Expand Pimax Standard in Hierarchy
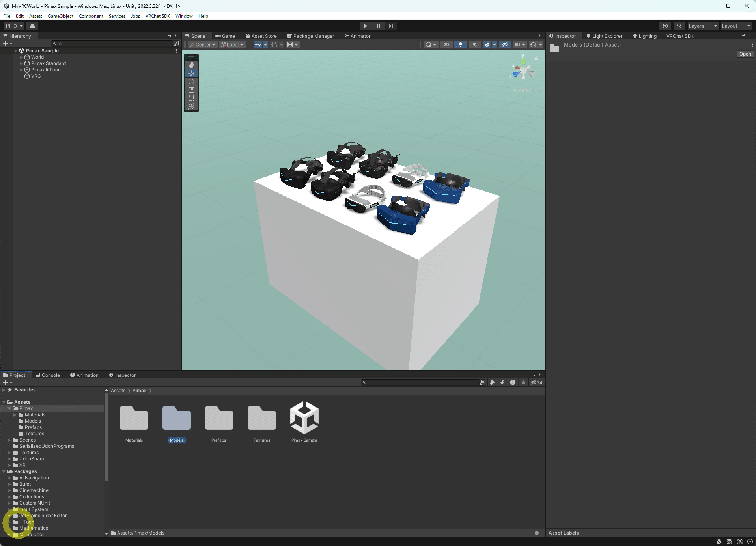Viewport: 756px width, 546px height. [21, 63]
